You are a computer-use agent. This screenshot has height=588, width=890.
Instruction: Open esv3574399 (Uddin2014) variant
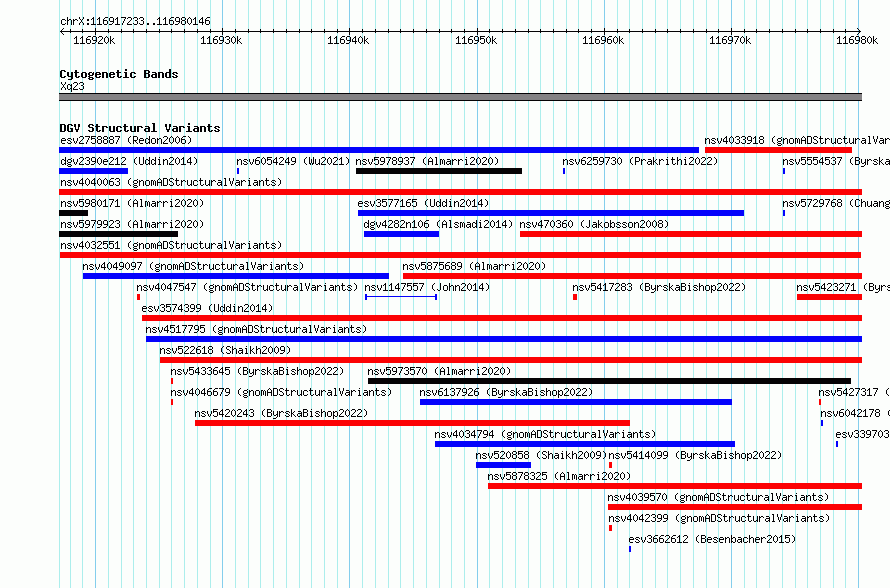click(207, 308)
